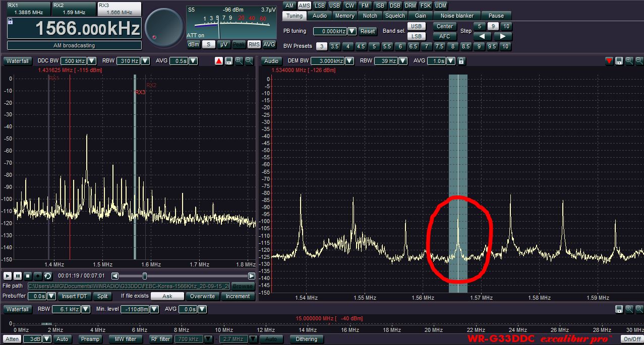Step frequency up with the right arrow
This screenshot has height=345, width=644.
[x=502, y=36]
